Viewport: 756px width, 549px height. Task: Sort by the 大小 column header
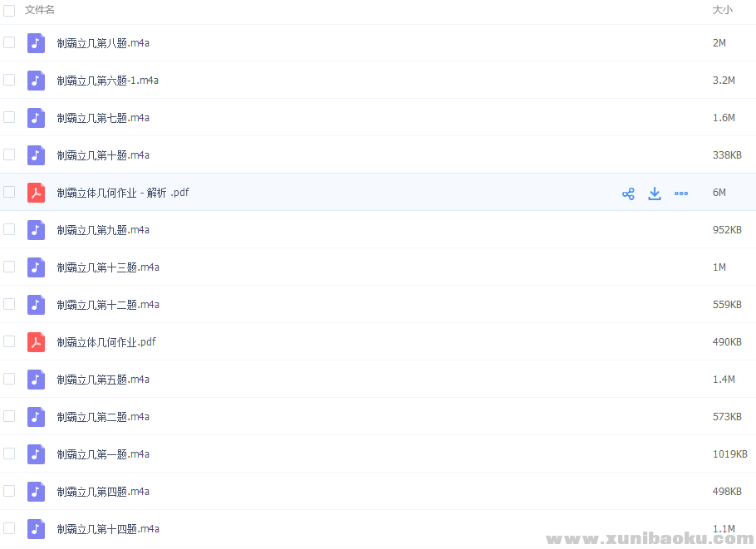coord(722,10)
